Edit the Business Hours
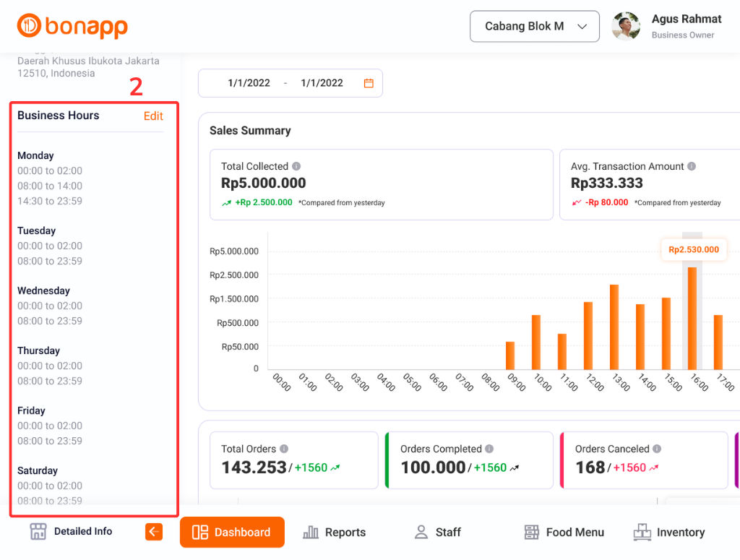 (x=153, y=116)
